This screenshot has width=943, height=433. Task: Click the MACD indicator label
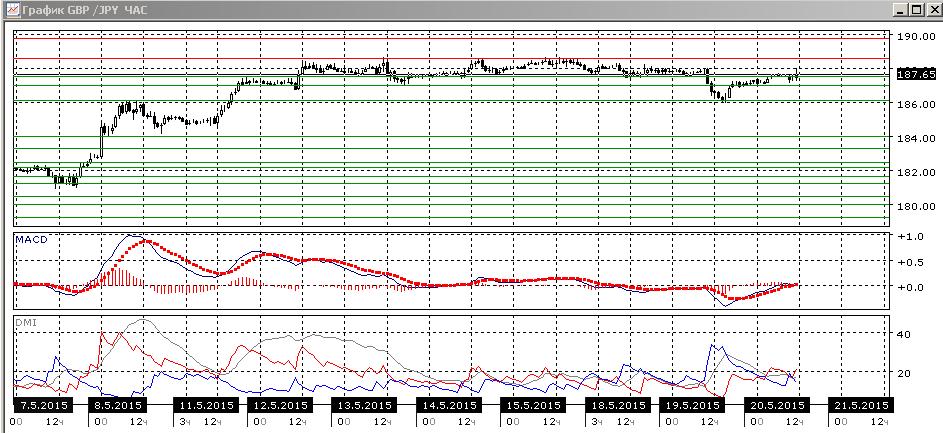coord(31,241)
